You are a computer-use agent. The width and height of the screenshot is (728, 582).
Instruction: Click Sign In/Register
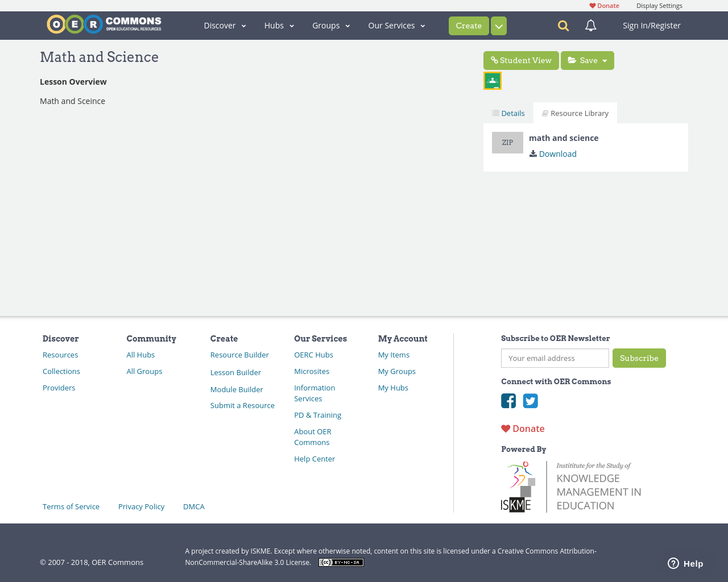click(x=651, y=25)
